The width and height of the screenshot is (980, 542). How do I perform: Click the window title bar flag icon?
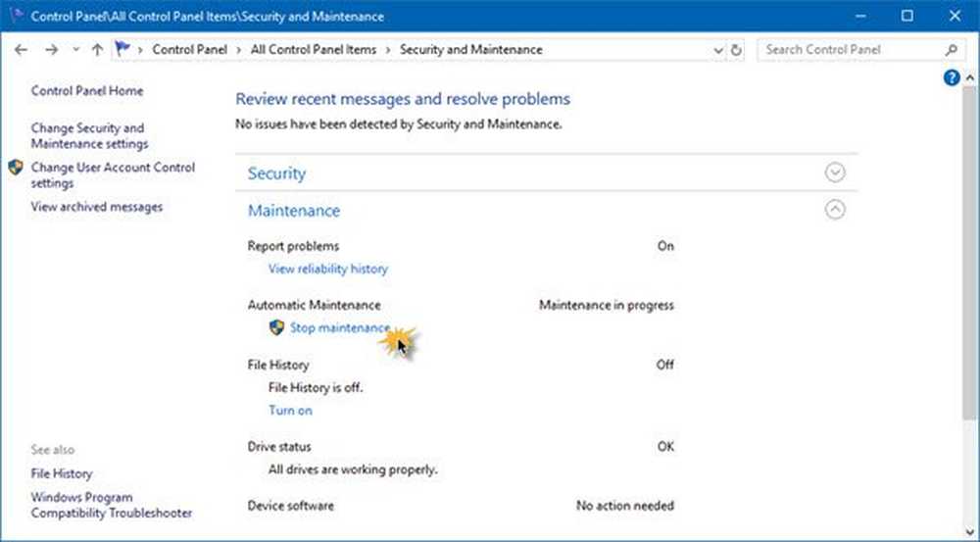17,15
